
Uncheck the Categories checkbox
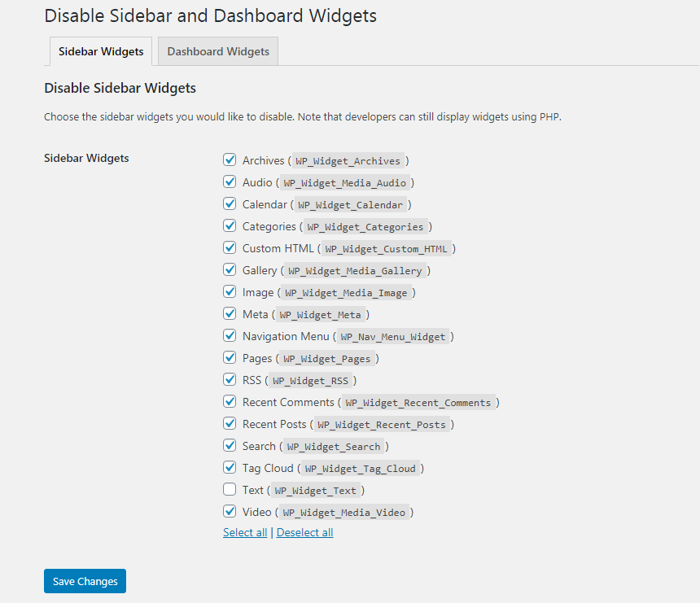pos(230,226)
